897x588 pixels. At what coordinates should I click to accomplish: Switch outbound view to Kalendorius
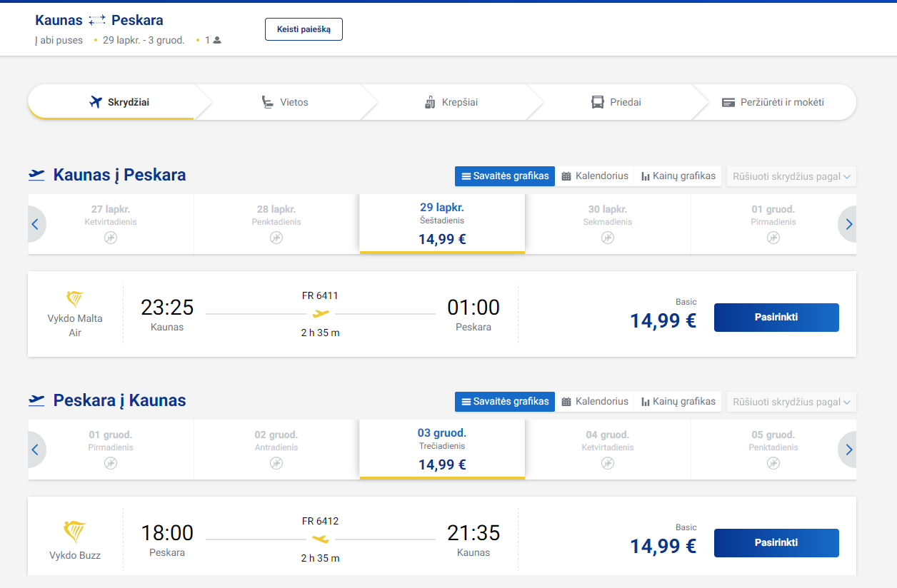[595, 176]
